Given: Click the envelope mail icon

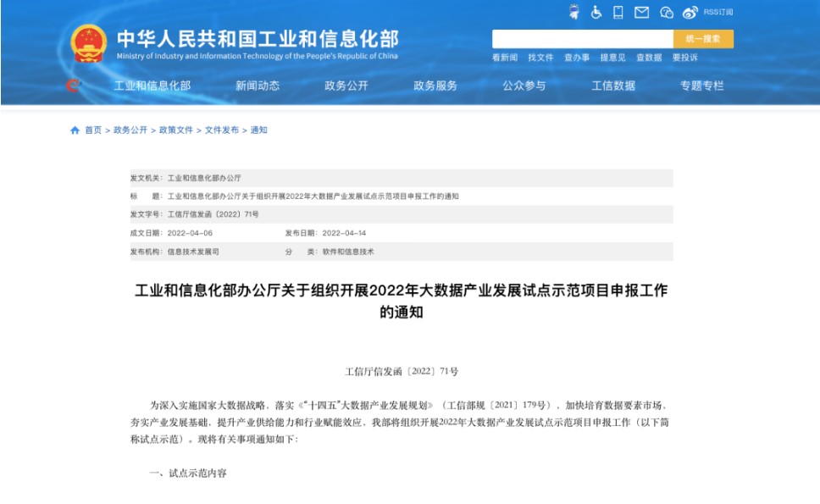Looking at the screenshot, I should point(641,12).
